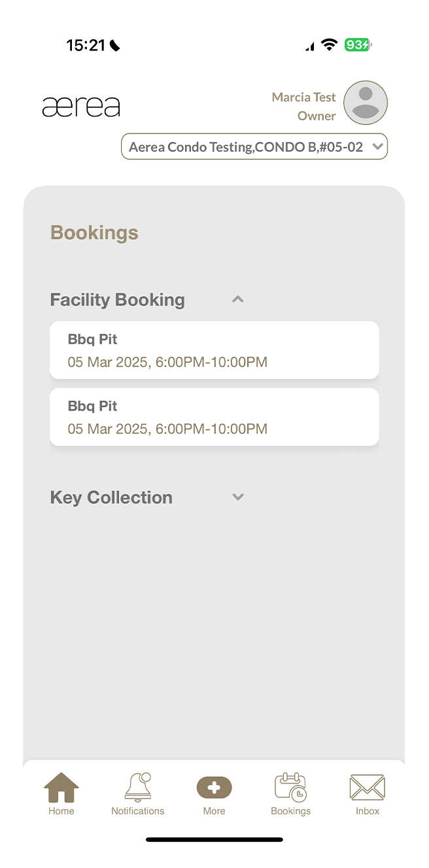
Task: Toggle open the Key Collection chevron
Action: [237, 497]
